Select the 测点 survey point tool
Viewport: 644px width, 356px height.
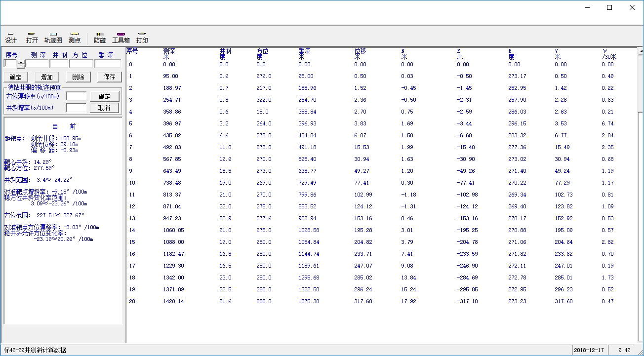click(x=75, y=38)
